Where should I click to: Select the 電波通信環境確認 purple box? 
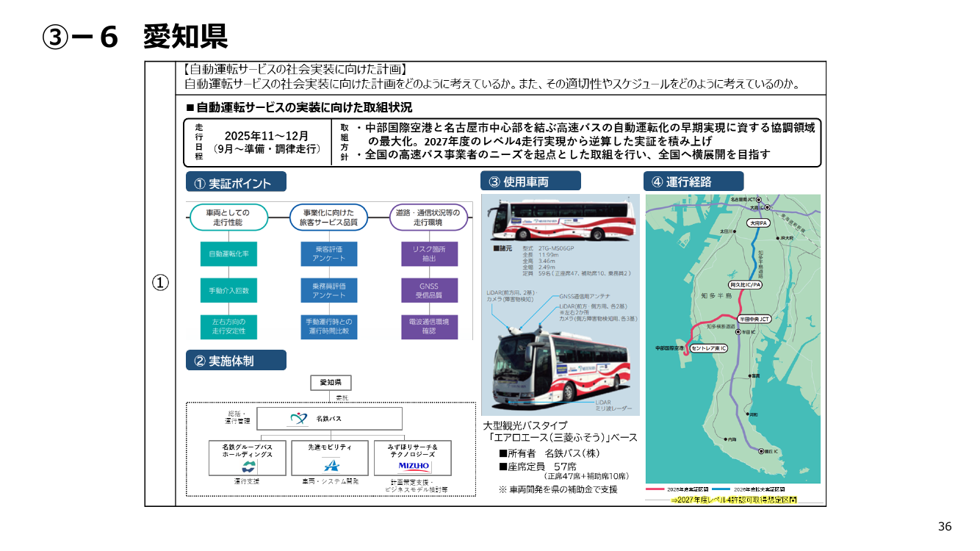[x=429, y=327]
